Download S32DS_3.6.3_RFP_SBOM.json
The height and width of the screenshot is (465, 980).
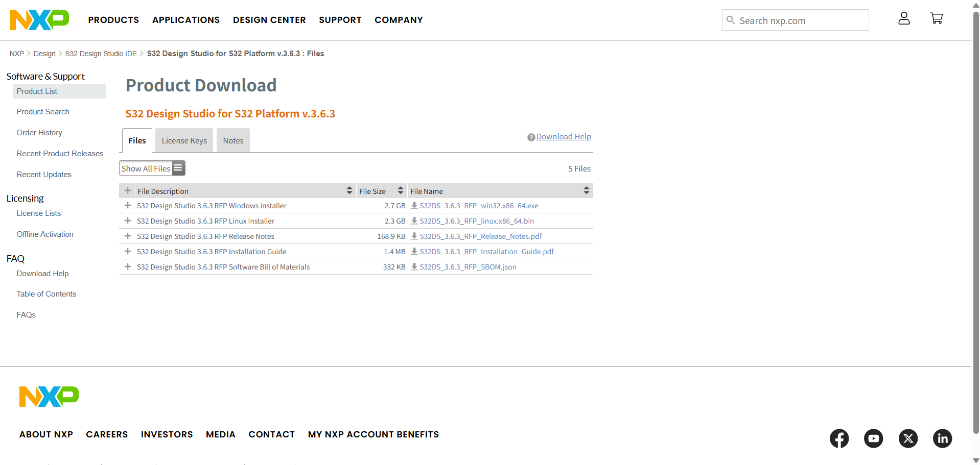click(468, 267)
